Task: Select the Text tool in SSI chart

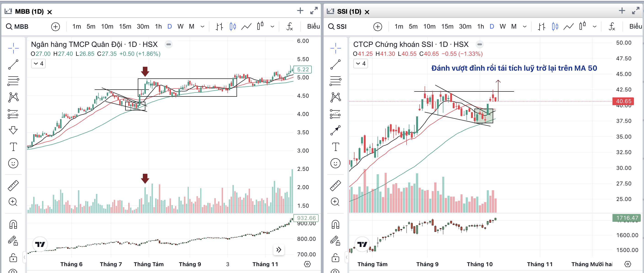Action: tap(335, 147)
